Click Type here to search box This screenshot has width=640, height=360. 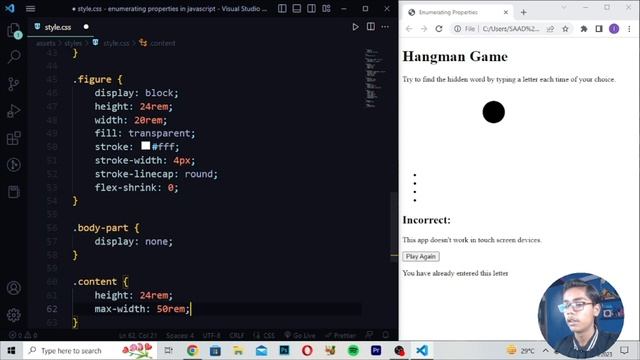[x=90, y=351]
